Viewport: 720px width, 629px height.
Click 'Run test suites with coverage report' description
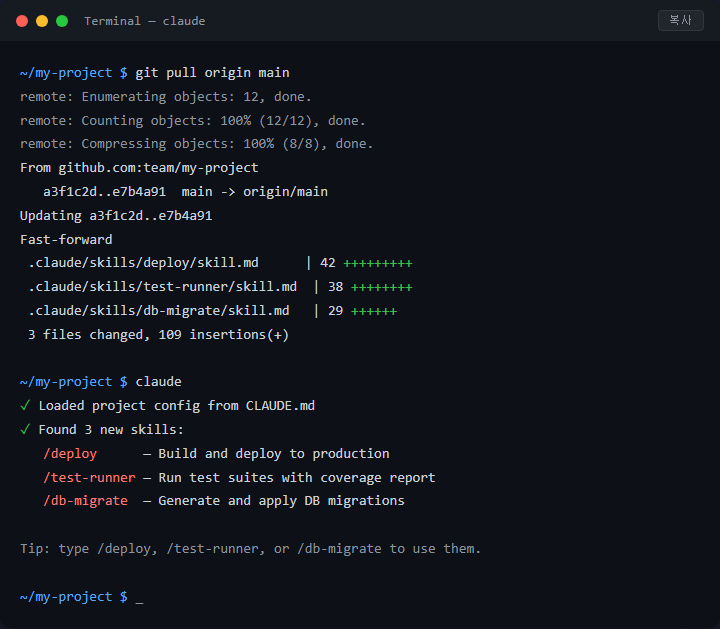297,477
